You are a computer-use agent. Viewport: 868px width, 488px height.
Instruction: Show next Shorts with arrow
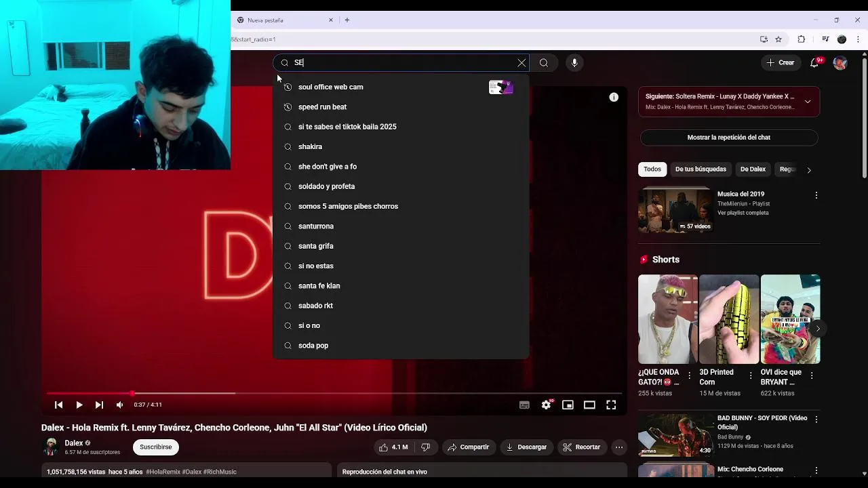[x=818, y=329]
